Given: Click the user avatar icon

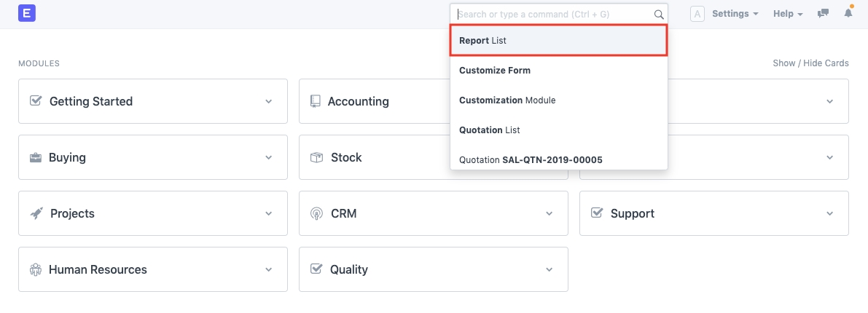Looking at the screenshot, I should [697, 14].
